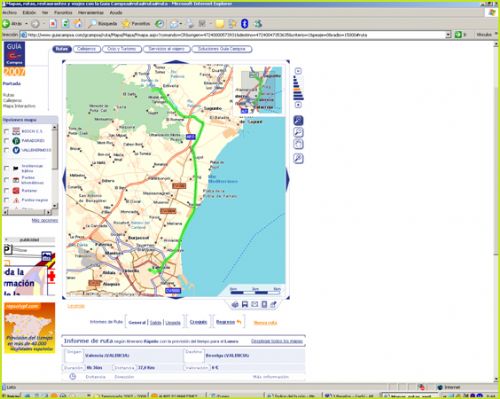Click the yellow folder toolbar icon
Viewport: 500px width, 399px height.
(x=219, y=24)
